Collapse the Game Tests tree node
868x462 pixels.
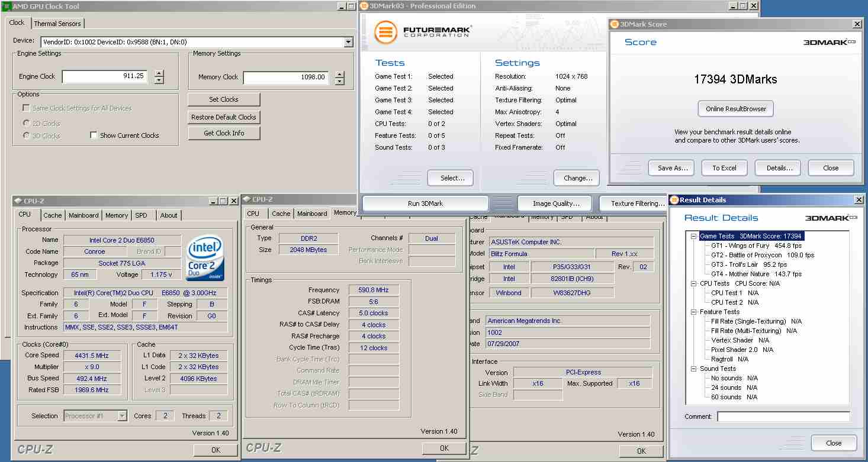[x=693, y=236]
